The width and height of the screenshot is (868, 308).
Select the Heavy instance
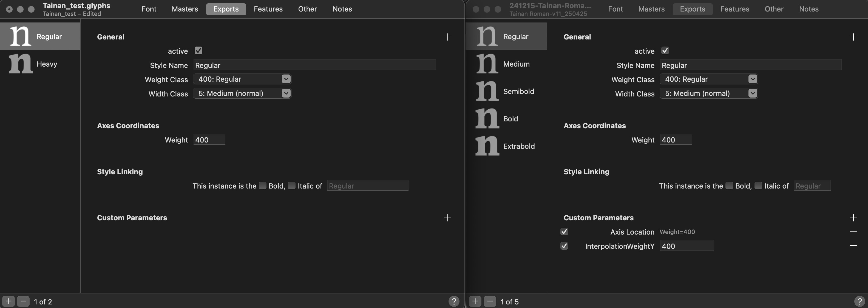(40, 64)
